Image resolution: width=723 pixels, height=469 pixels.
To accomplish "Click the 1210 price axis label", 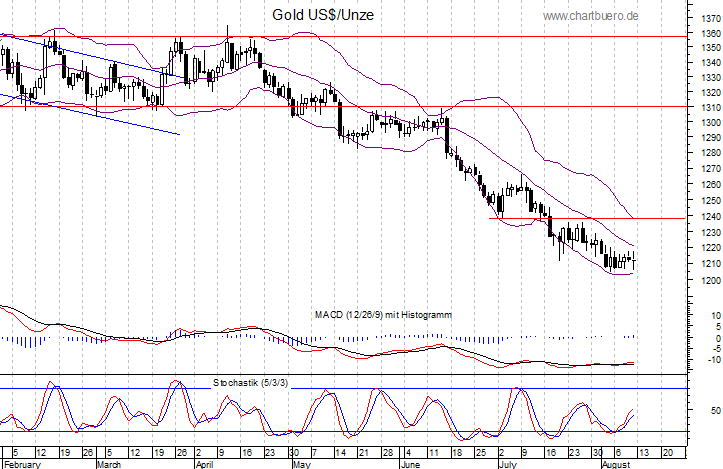I will pyautogui.click(x=711, y=264).
